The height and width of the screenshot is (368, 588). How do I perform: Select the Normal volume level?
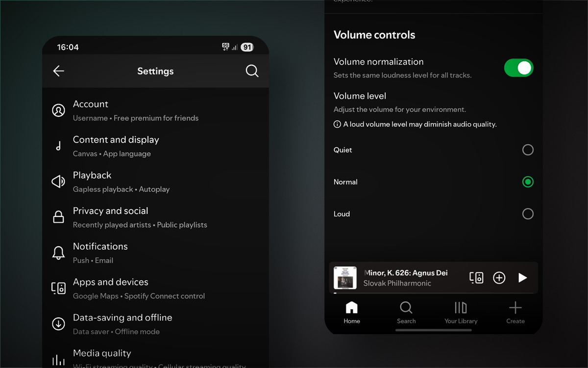pyautogui.click(x=528, y=182)
